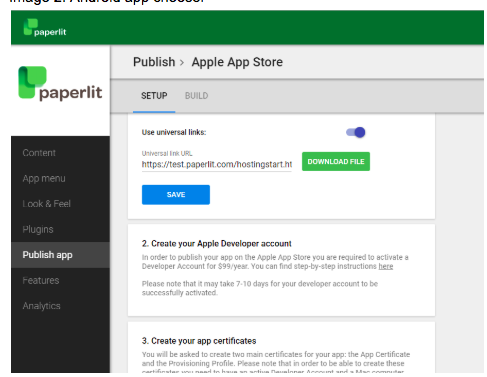487x377 pixels.
Task: Open Content in the sidebar
Action: click(x=60, y=153)
